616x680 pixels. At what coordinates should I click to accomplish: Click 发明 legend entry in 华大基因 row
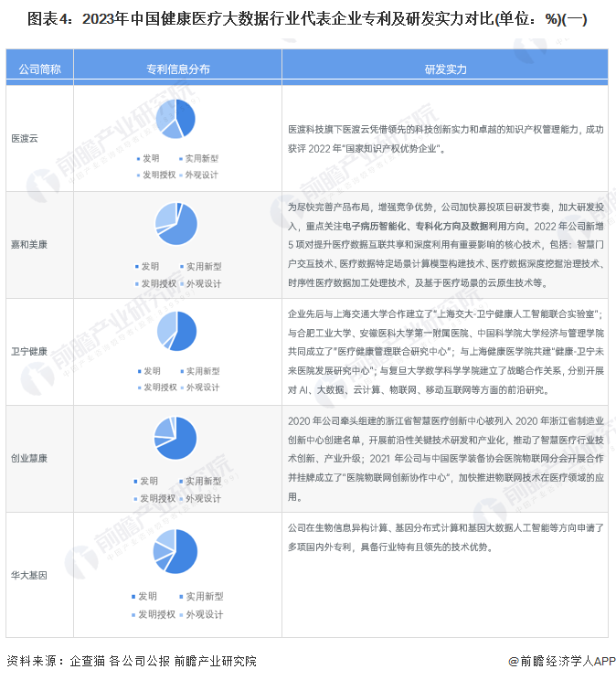[x=144, y=596]
